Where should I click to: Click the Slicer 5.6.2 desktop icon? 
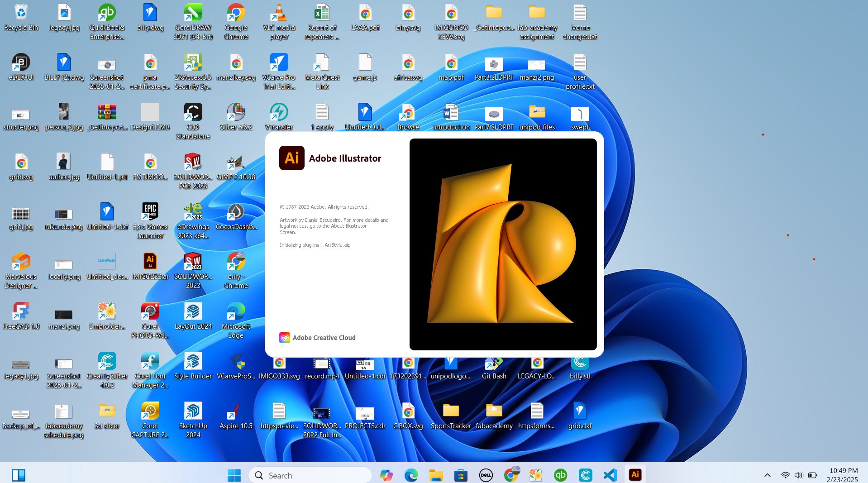click(x=236, y=117)
